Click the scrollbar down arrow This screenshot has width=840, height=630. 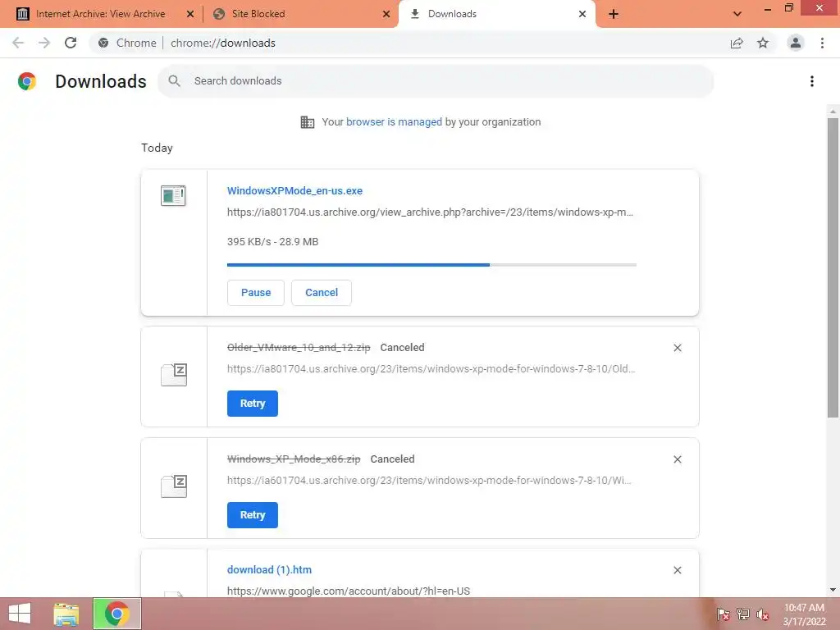tap(833, 590)
